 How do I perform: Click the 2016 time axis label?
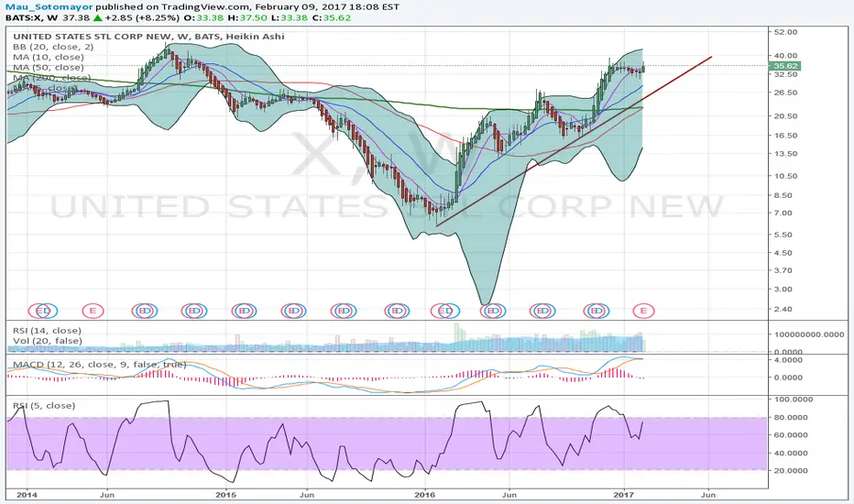[x=425, y=495]
